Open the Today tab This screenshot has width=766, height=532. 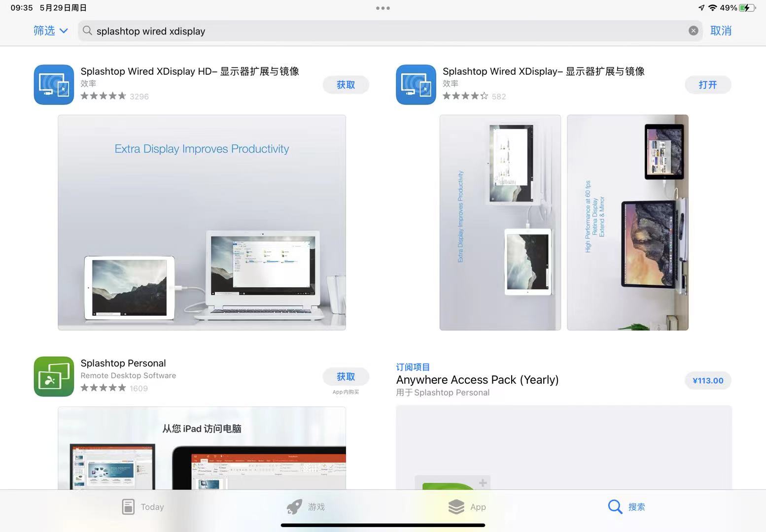(x=142, y=507)
